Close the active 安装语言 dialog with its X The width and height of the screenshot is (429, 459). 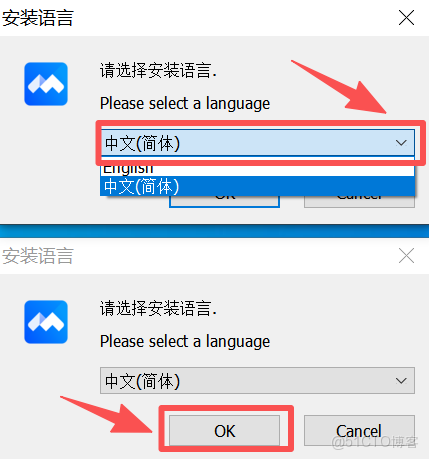point(406,18)
